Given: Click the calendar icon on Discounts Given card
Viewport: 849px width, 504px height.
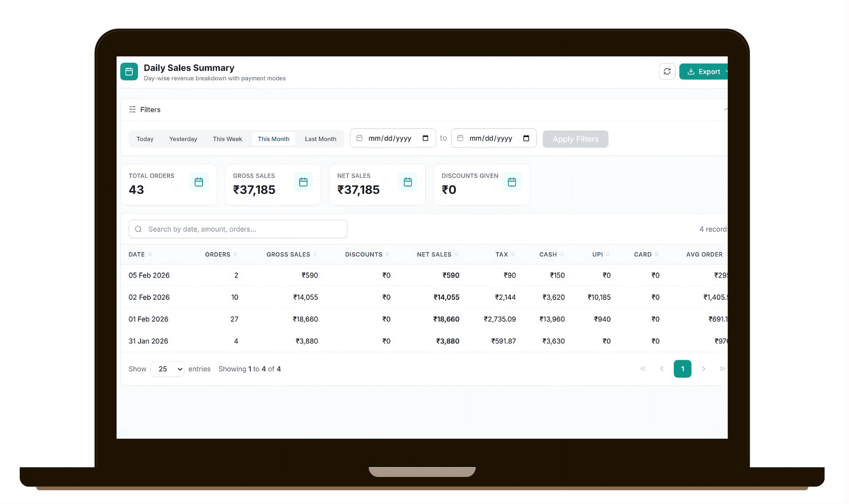Looking at the screenshot, I should [x=512, y=181].
